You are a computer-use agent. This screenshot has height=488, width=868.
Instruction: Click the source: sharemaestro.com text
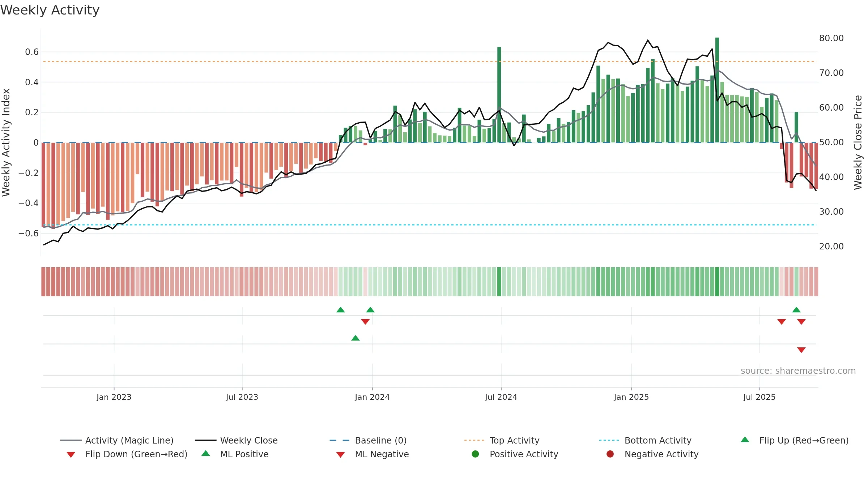[x=798, y=371]
